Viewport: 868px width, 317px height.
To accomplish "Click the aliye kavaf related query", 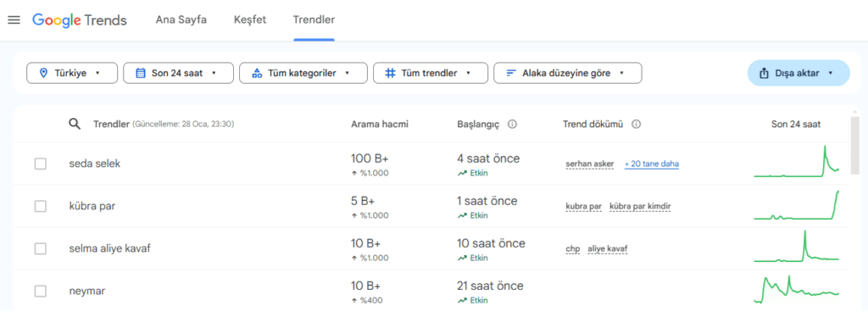I will point(607,249).
